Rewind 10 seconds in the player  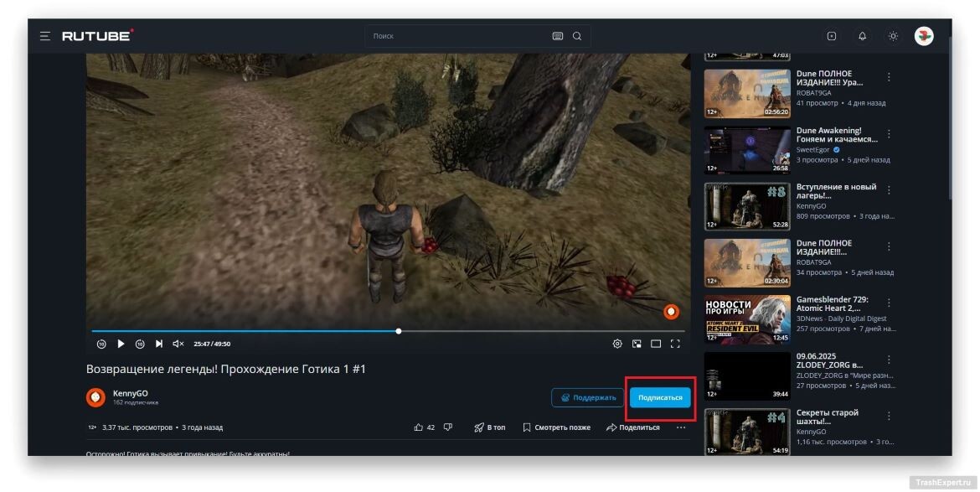101,344
